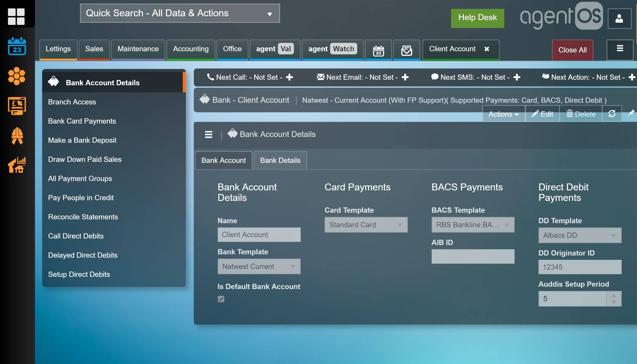
Task: Click the pin icon beside refresh
Action: (631, 113)
